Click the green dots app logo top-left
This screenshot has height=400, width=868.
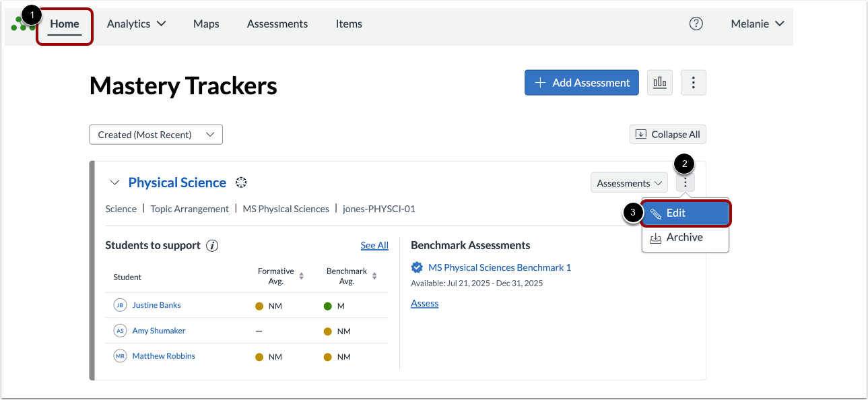pyautogui.click(x=20, y=24)
